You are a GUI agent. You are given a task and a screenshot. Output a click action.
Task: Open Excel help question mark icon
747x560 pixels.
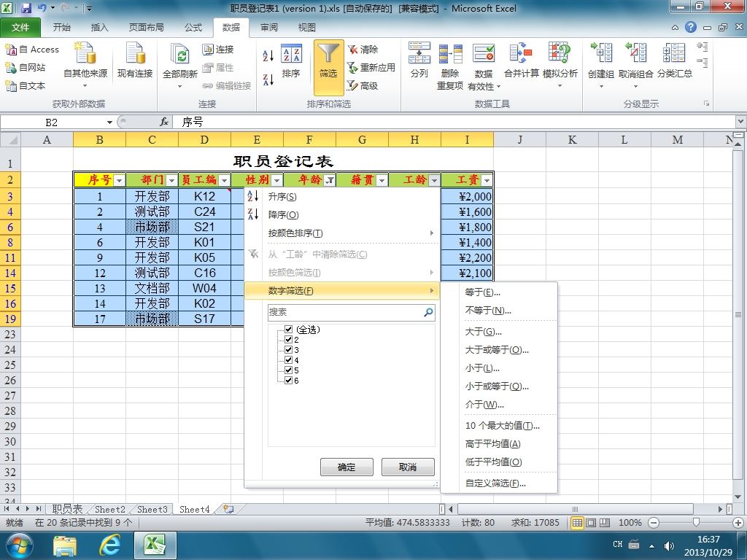click(x=690, y=27)
